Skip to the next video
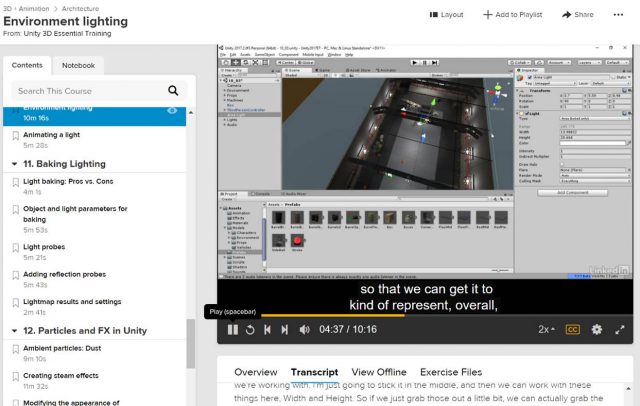This screenshot has width=640, height=406. click(284, 330)
